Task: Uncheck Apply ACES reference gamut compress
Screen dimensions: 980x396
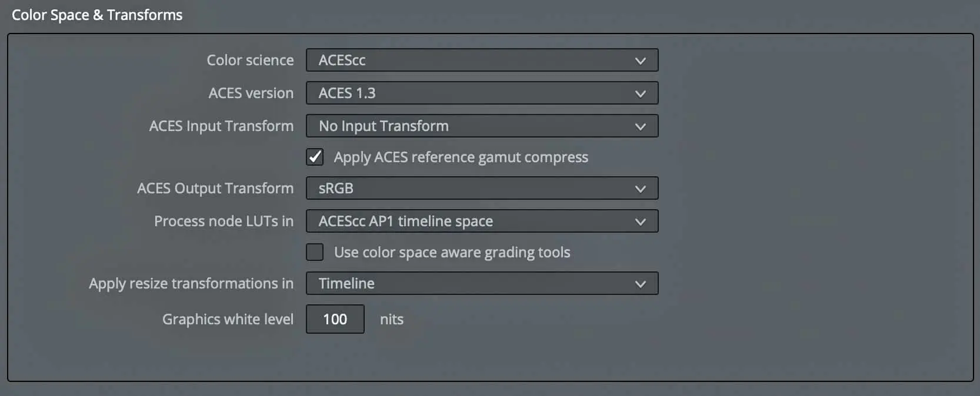Action: (x=315, y=157)
